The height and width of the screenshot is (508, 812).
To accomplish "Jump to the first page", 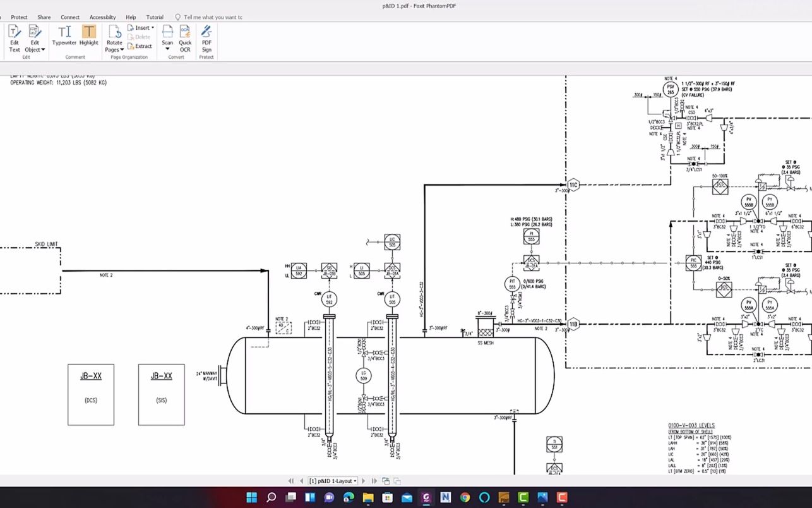I will pos(291,481).
